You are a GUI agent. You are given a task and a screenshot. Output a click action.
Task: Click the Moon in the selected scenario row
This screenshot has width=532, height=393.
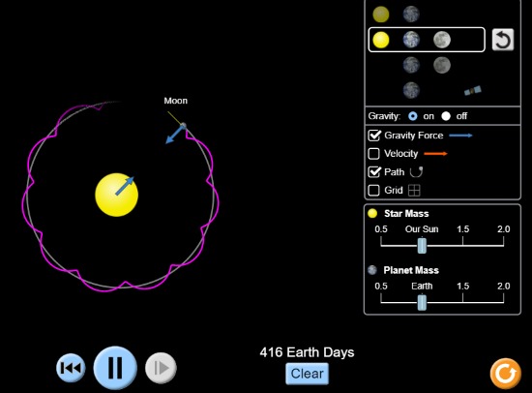pyautogui.click(x=442, y=40)
